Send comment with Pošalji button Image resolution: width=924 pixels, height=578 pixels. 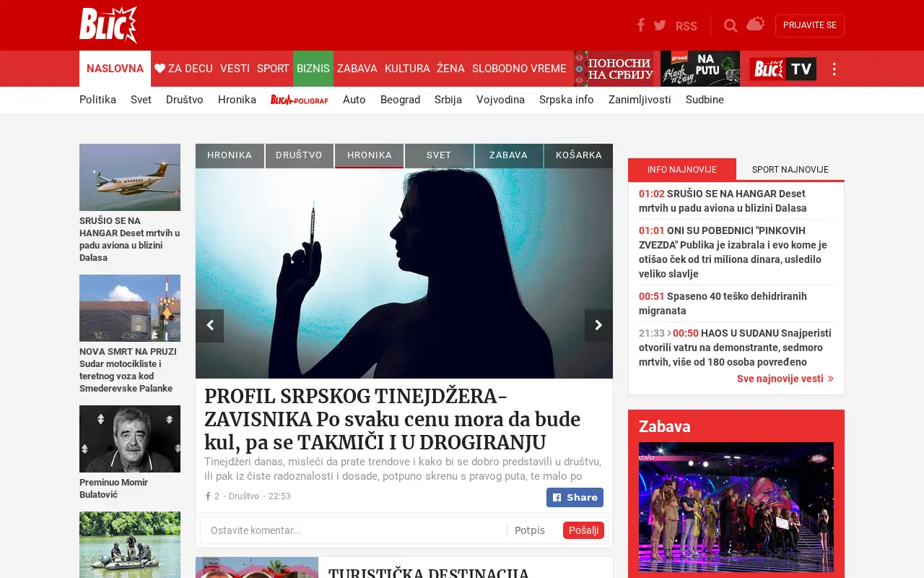point(583,530)
